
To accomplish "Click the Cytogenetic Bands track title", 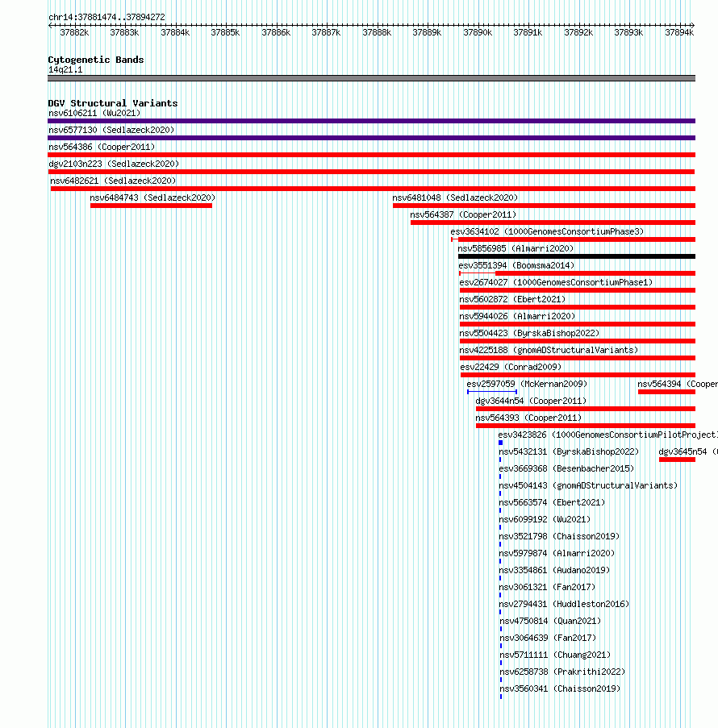I will (96, 60).
